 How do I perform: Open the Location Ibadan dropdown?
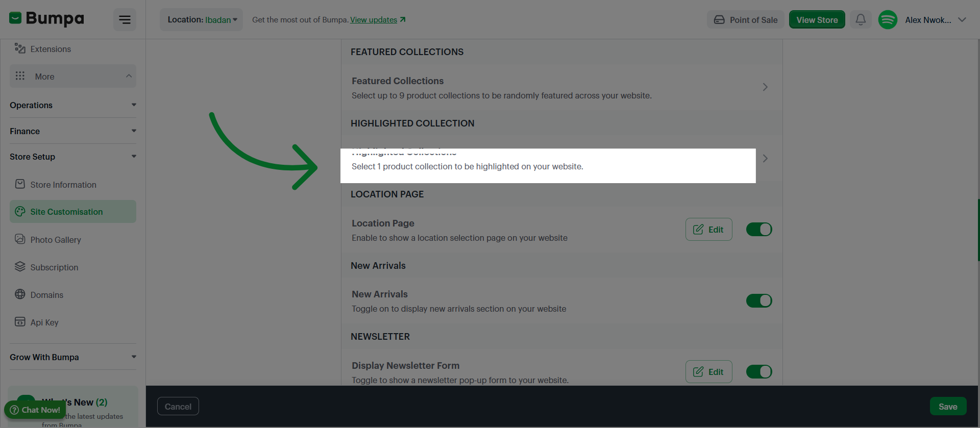202,20
